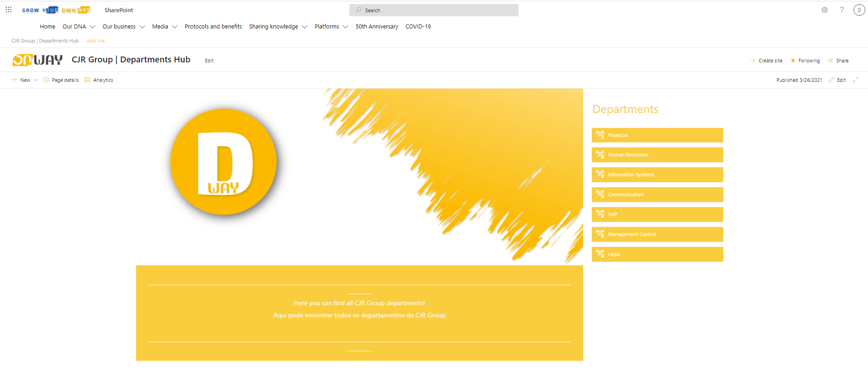Image resolution: width=868 pixels, height=382 pixels.
Task: Go to the Home navigation item
Action: pos(47,27)
